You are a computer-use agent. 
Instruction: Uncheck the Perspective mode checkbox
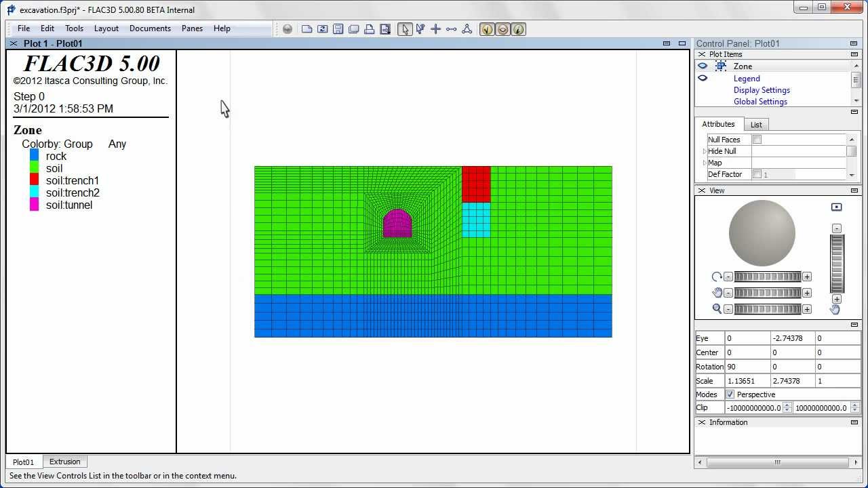coord(730,394)
